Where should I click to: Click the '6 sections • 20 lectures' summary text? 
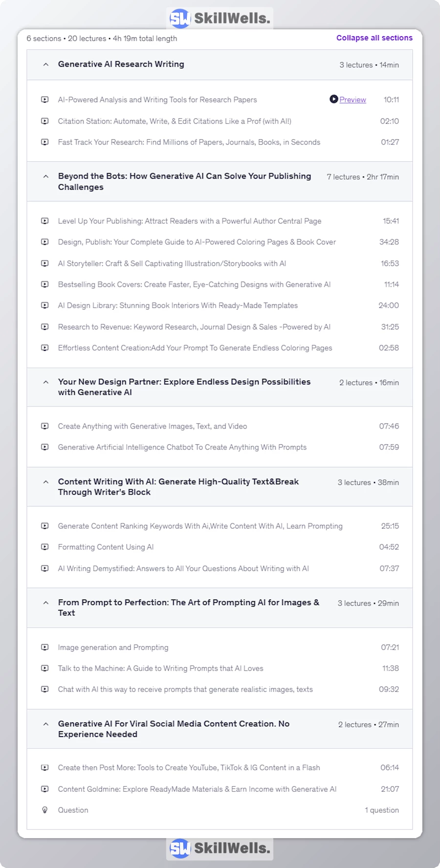tap(102, 38)
